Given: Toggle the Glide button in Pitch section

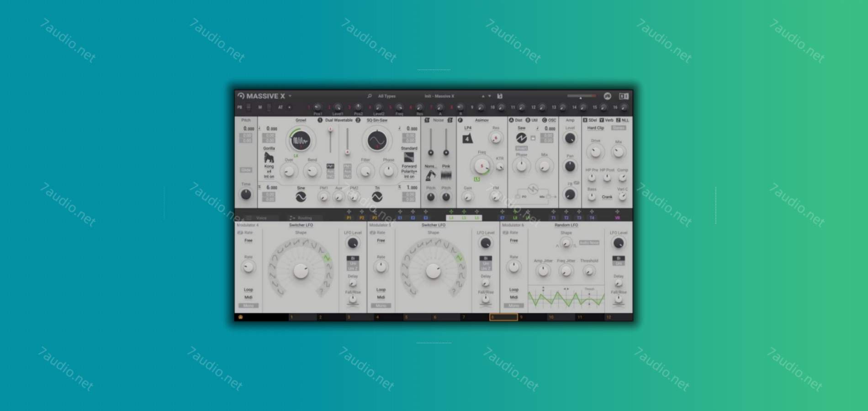Looking at the screenshot, I should [x=246, y=170].
